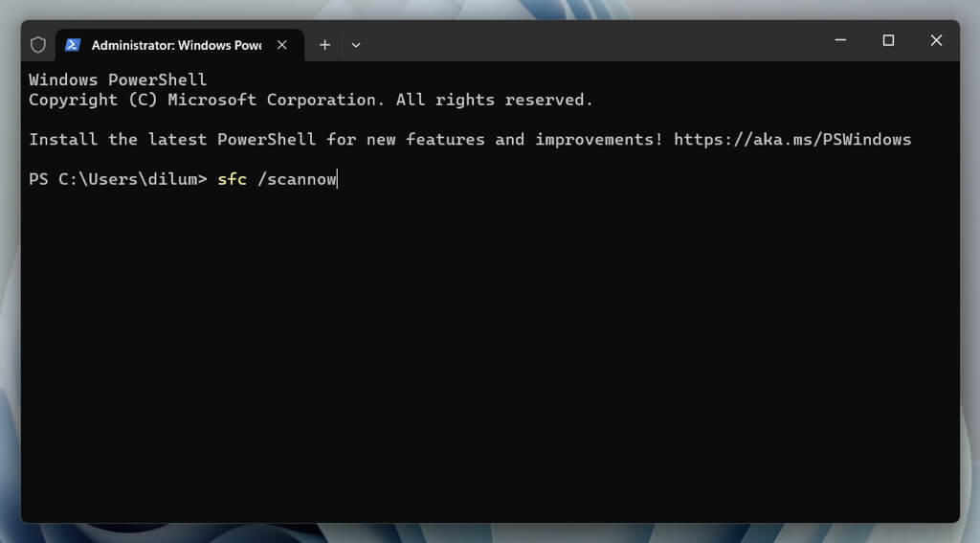Expand the new tab profiles dropdown chevron
This screenshot has width=980, height=543.
pos(356,45)
